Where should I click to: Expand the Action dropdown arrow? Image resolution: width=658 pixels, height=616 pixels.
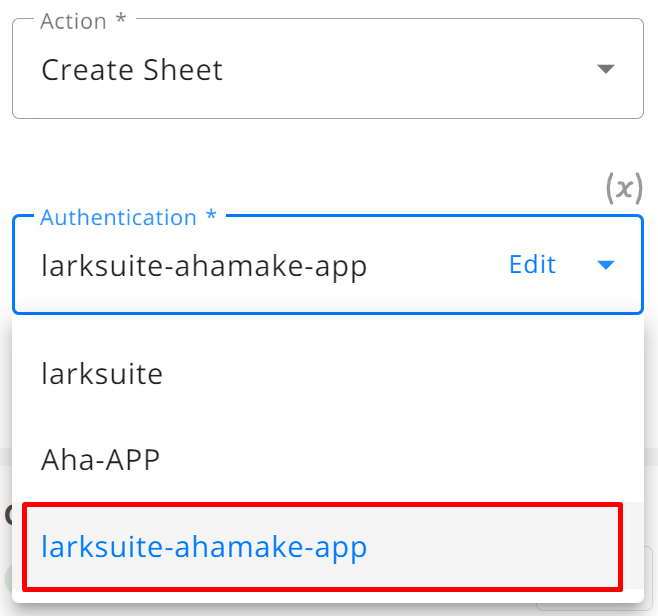(x=606, y=69)
